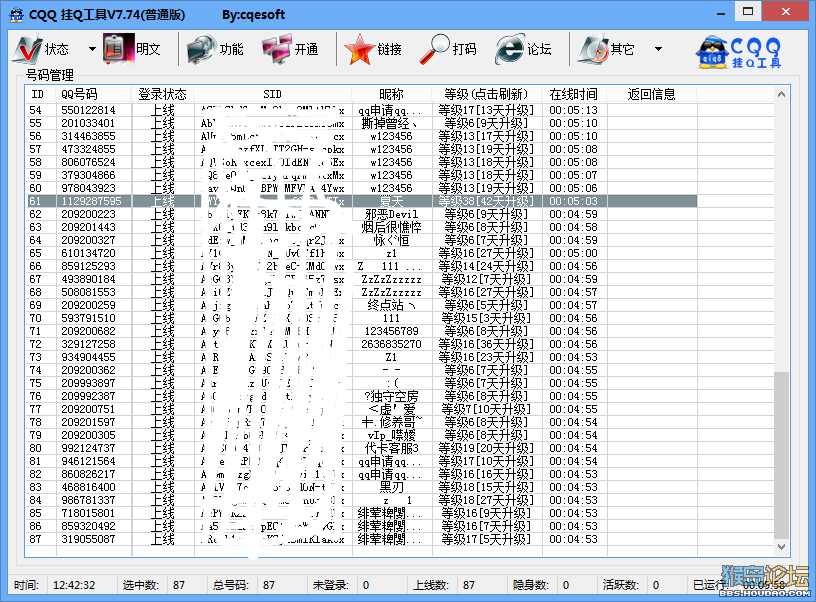
Task: Click the vertical scrollbar thumb
Action: click(x=781, y=455)
